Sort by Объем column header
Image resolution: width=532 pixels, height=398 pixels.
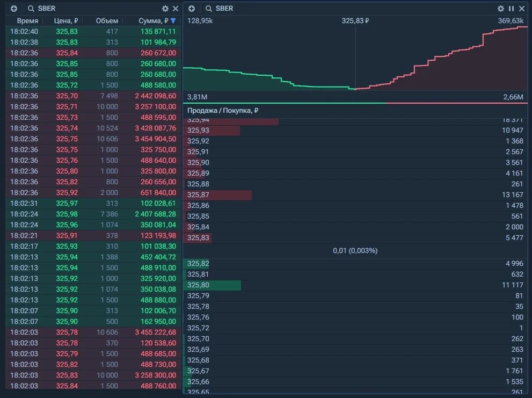pos(107,21)
